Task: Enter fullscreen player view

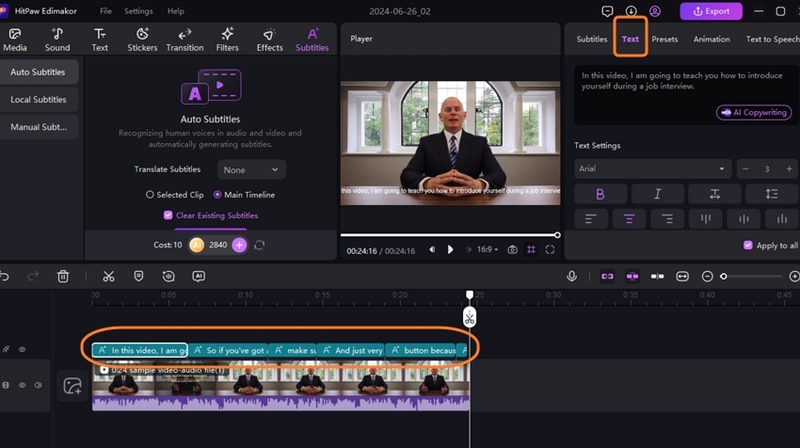Action: click(549, 250)
